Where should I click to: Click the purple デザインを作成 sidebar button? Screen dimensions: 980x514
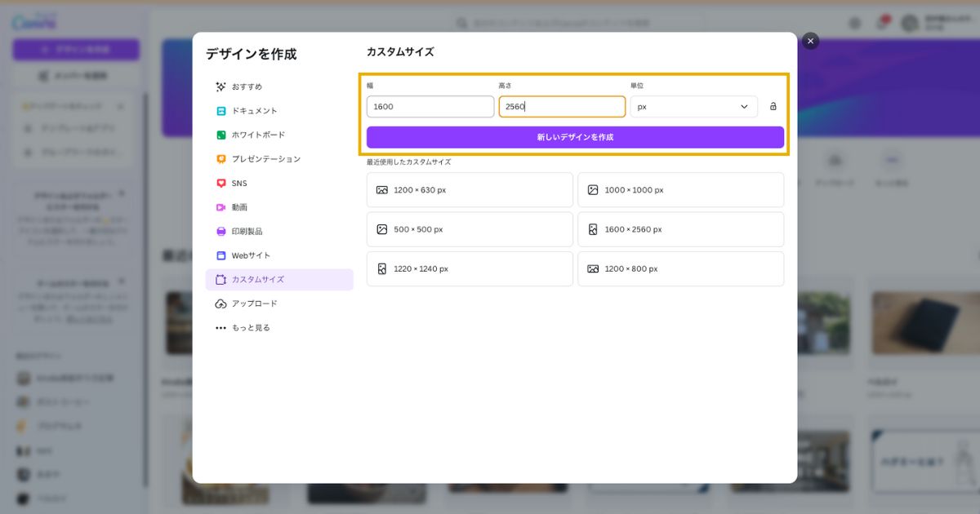point(75,49)
